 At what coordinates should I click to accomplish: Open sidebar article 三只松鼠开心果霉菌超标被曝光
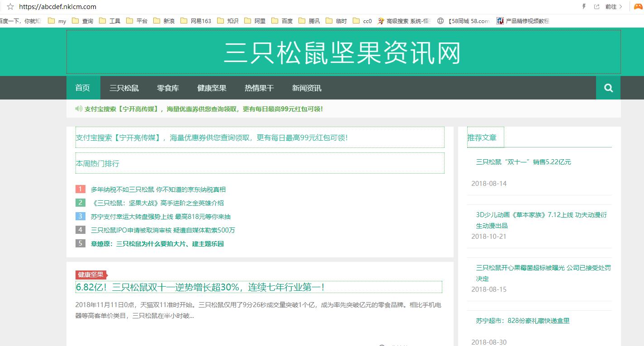543,273
